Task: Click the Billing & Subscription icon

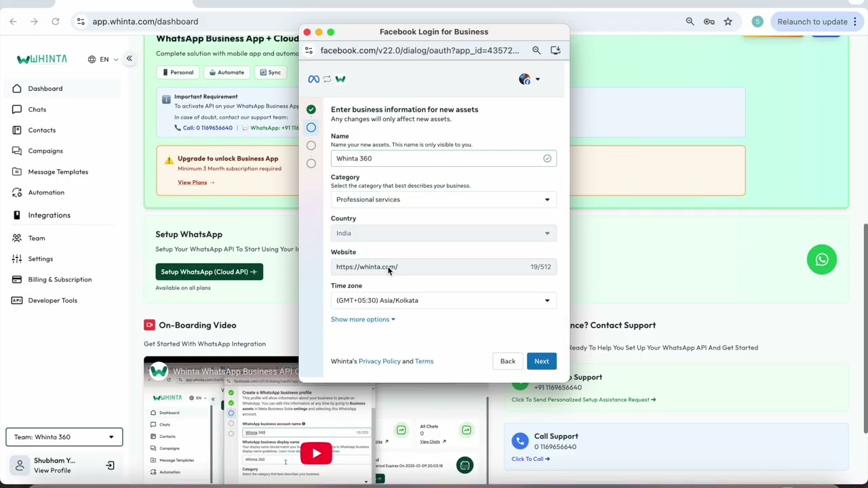Action: [x=17, y=279]
